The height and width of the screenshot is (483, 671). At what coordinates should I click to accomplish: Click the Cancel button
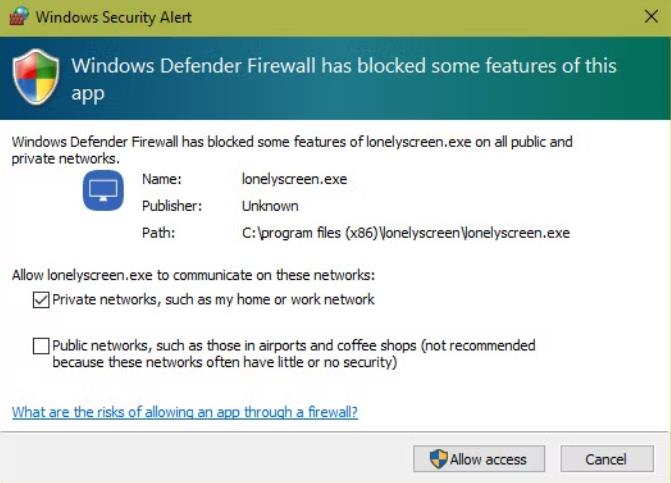pos(607,459)
